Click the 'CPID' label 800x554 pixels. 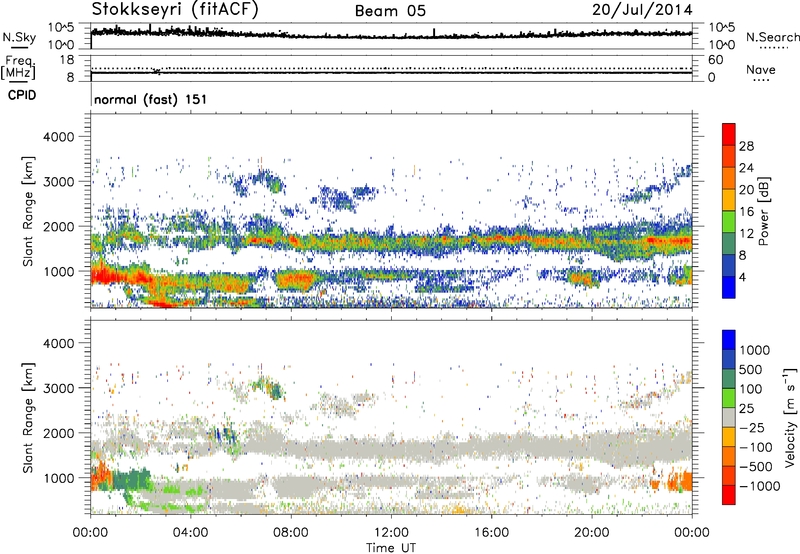coord(22,95)
